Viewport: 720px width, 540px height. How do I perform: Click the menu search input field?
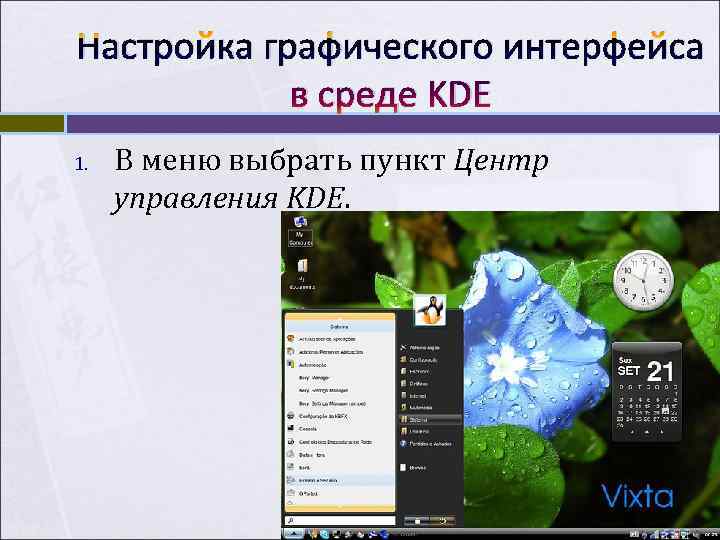tap(340, 521)
